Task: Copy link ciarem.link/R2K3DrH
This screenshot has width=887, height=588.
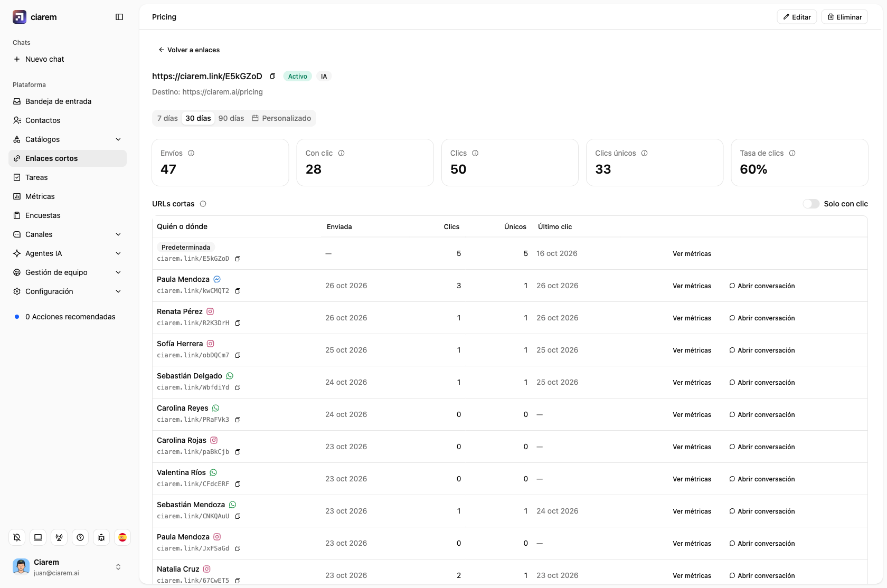Action: 238,323
